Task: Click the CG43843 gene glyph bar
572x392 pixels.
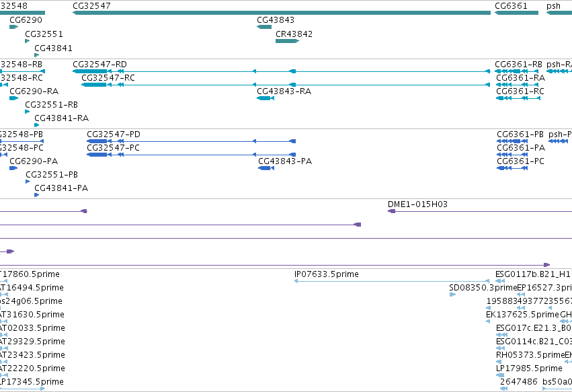Action: 264,27
